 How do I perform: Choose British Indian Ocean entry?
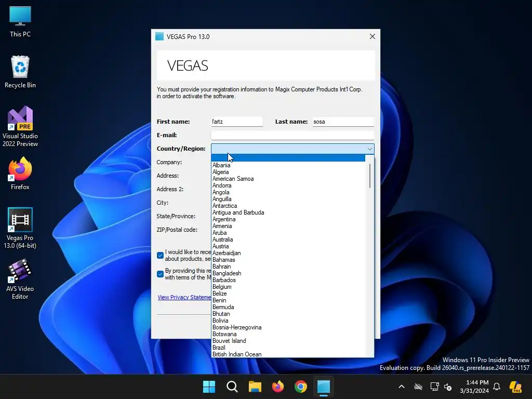tap(288, 354)
